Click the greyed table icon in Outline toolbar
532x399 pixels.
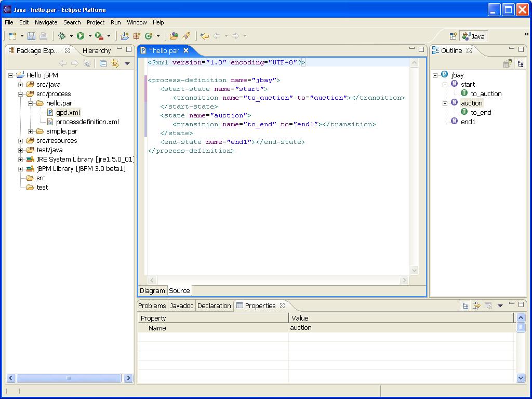(508, 63)
